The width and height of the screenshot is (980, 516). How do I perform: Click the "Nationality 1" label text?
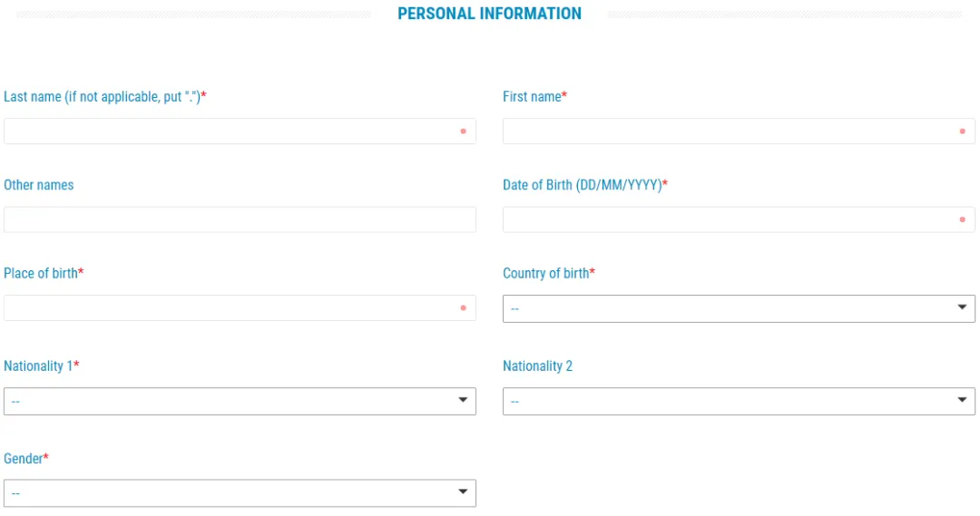38,366
